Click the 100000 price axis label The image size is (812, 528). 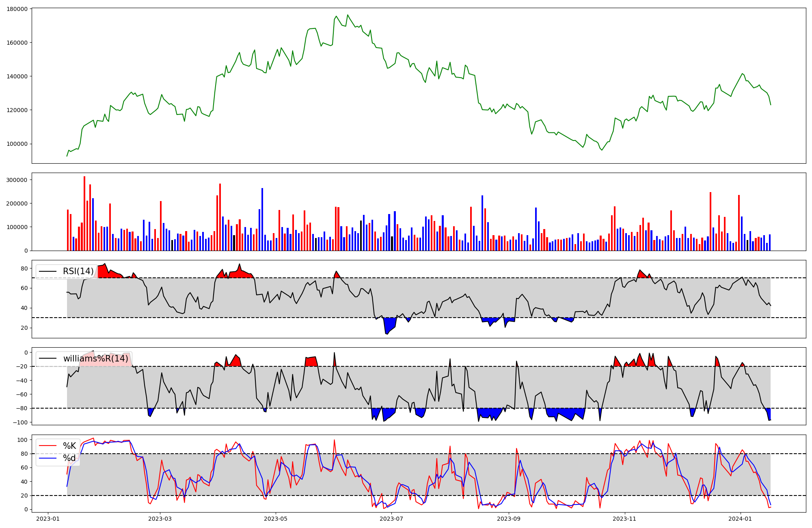[17, 144]
